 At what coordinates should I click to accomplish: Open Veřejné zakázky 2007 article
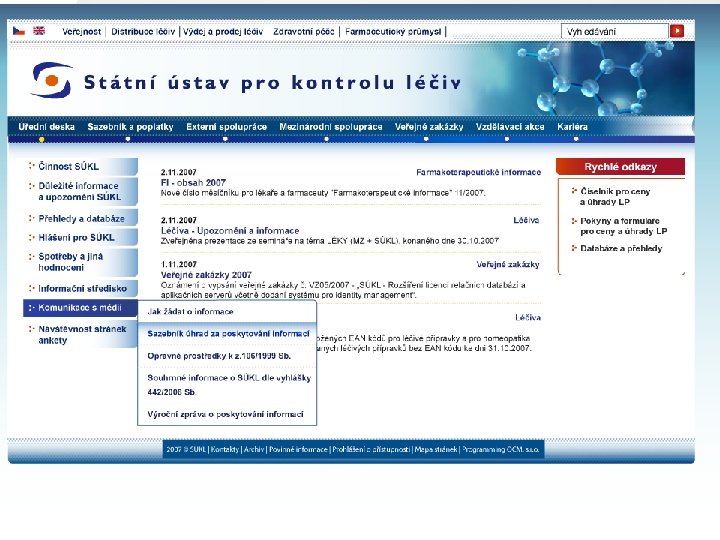pyautogui.click(x=206, y=275)
